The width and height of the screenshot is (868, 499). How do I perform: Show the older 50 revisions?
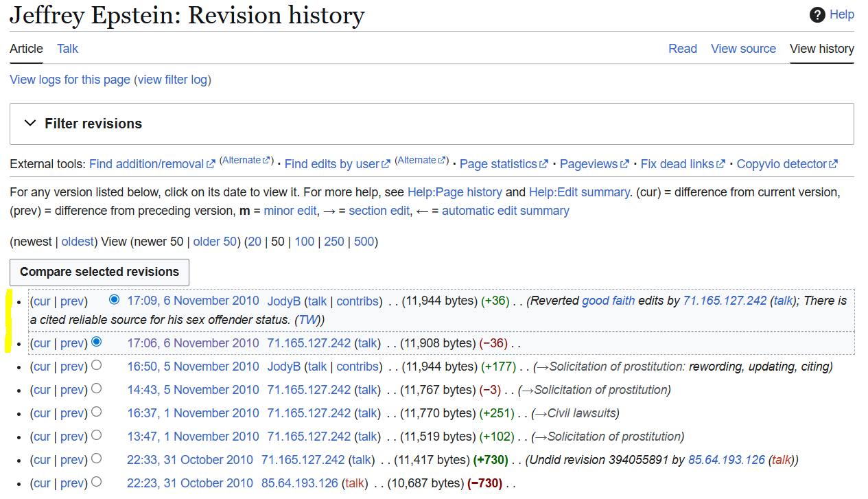click(215, 242)
